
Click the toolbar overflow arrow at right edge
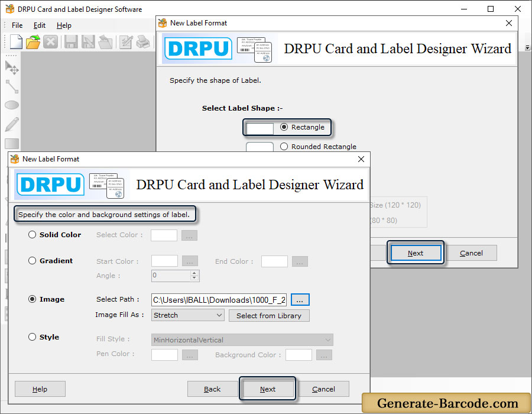[x=527, y=48]
